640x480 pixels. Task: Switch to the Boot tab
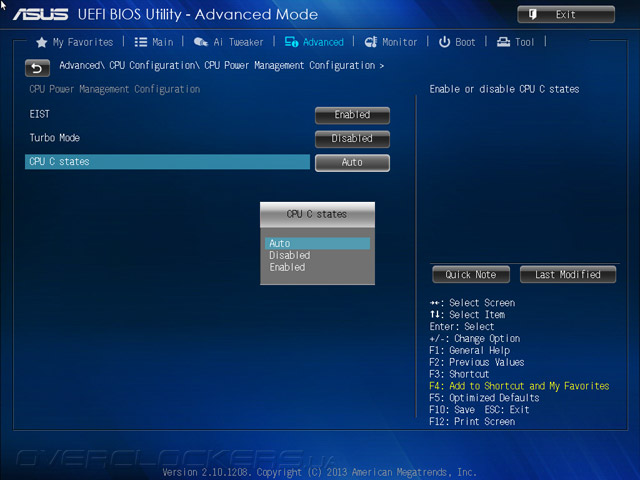(x=457, y=42)
